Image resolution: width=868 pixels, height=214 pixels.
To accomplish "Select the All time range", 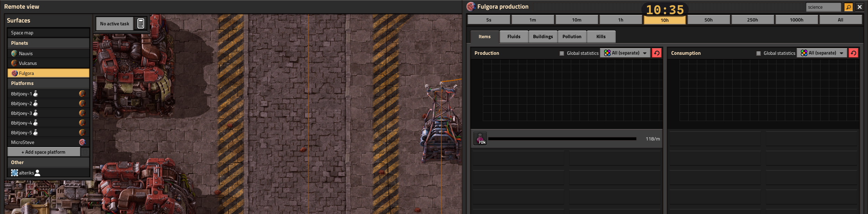I will click(841, 20).
